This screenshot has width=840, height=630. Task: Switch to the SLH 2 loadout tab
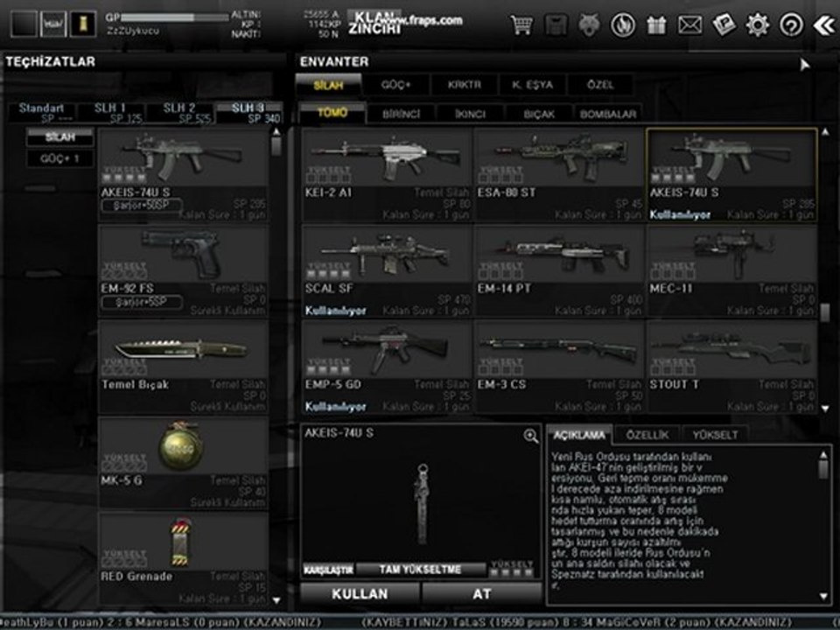tap(178, 113)
